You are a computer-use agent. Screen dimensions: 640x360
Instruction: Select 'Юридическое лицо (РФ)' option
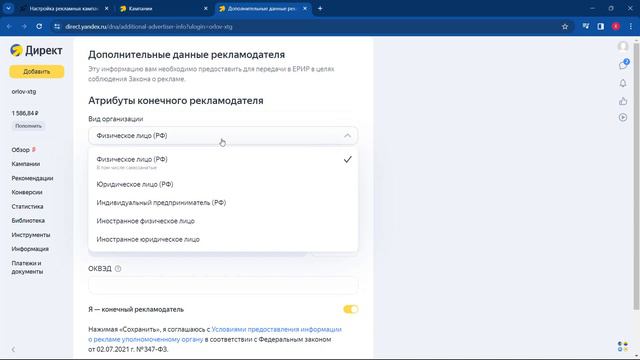[223, 184]
